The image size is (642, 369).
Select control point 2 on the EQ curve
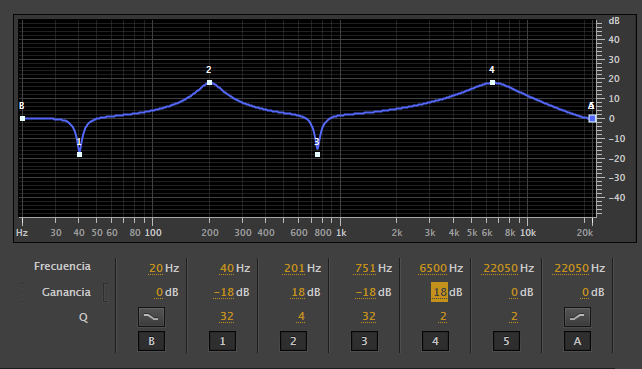pyautogui.click(x=210, y=83)
